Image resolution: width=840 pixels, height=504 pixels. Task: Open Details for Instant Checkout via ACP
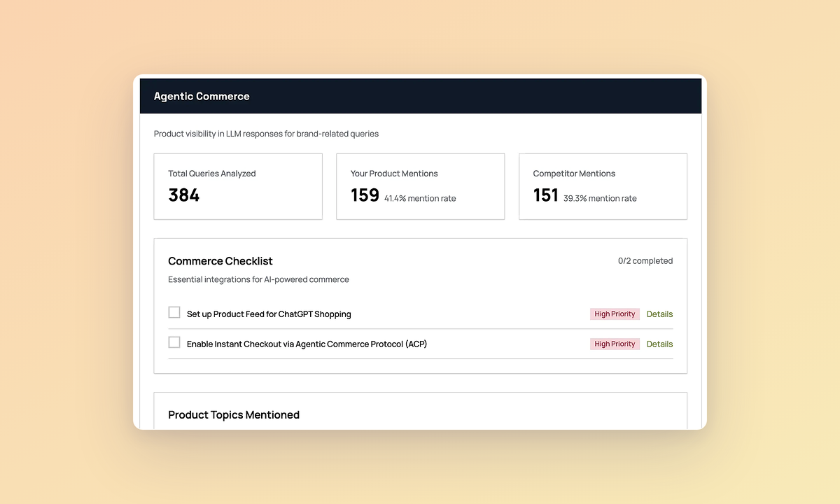click(x=659, y=344)
